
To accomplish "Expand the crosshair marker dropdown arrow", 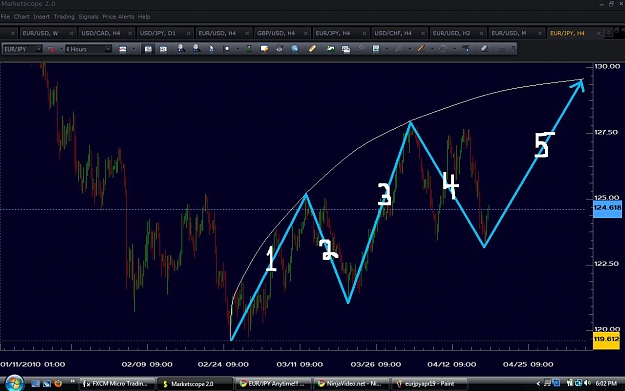I will 238,49.
